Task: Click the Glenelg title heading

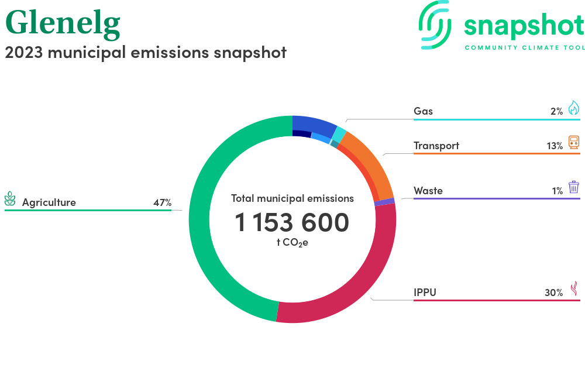Action: coord(63,22)
